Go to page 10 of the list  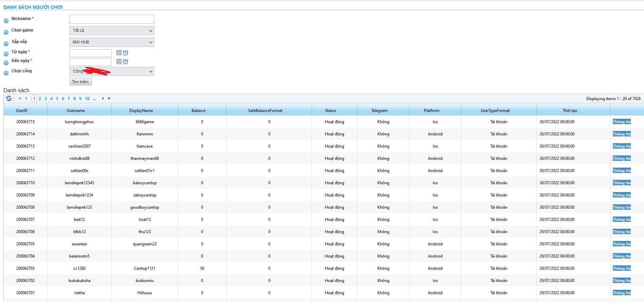87,99
